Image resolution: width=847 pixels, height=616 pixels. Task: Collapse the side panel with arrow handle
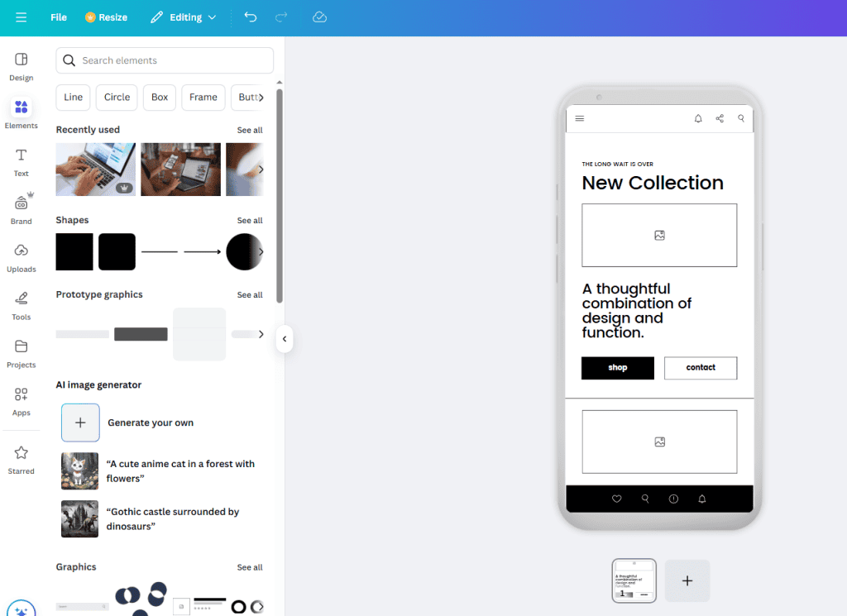click(285, 339)
